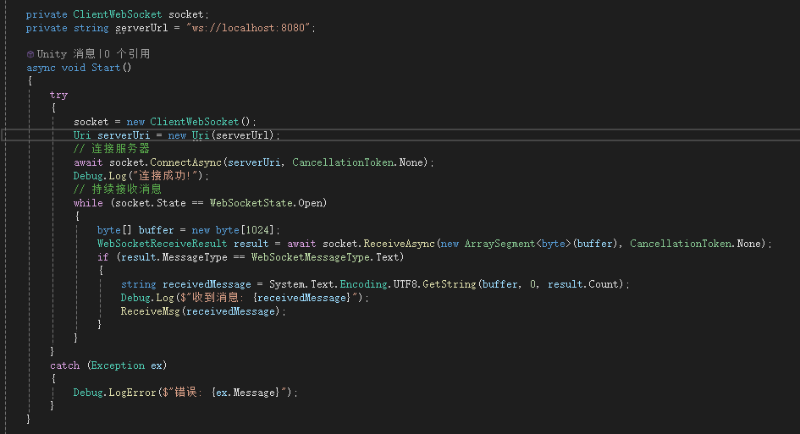
Task: Click the LogError method call
Action: 132,393
